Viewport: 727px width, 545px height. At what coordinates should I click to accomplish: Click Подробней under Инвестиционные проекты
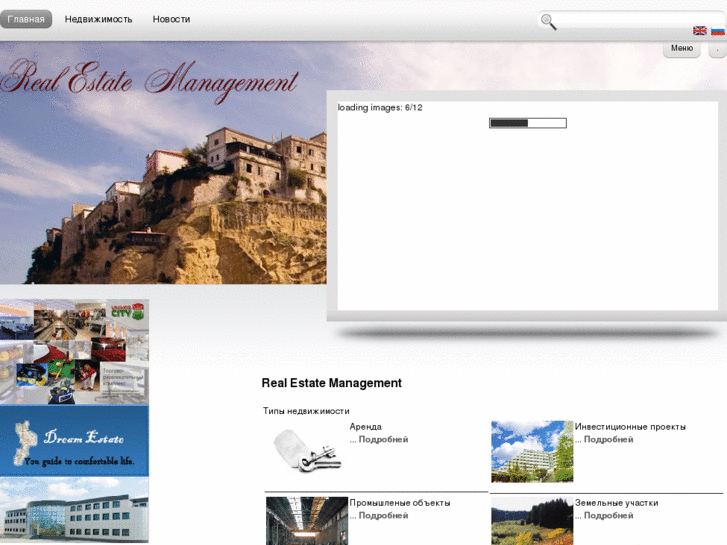(608, 439)
